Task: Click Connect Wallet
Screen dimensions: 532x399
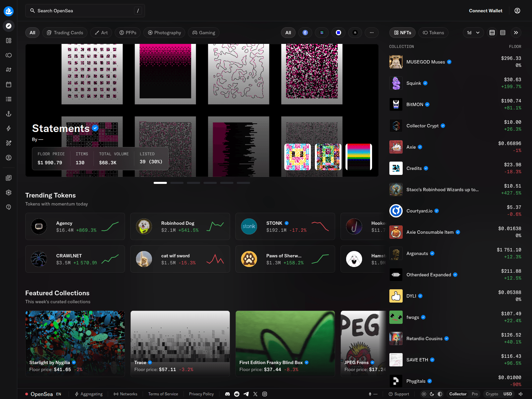Action: pos(485,11)
